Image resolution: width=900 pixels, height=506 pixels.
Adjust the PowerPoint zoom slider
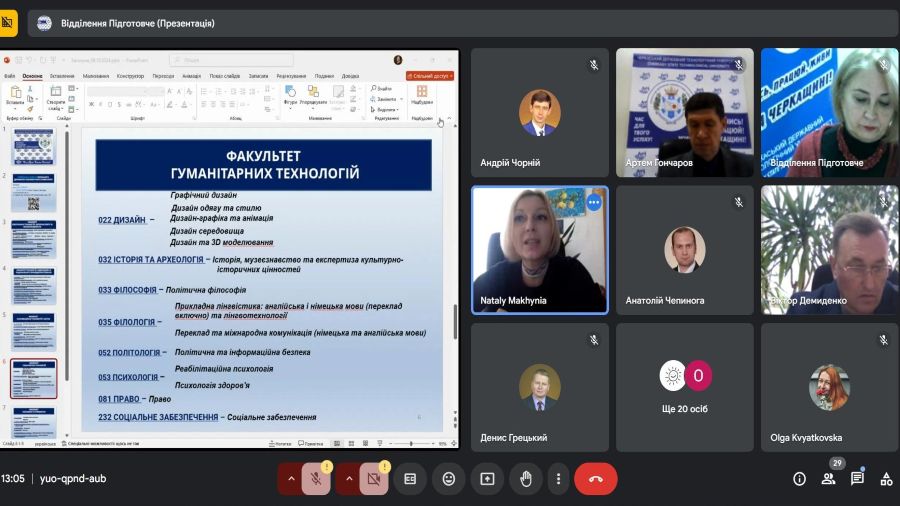click(411, 443)
